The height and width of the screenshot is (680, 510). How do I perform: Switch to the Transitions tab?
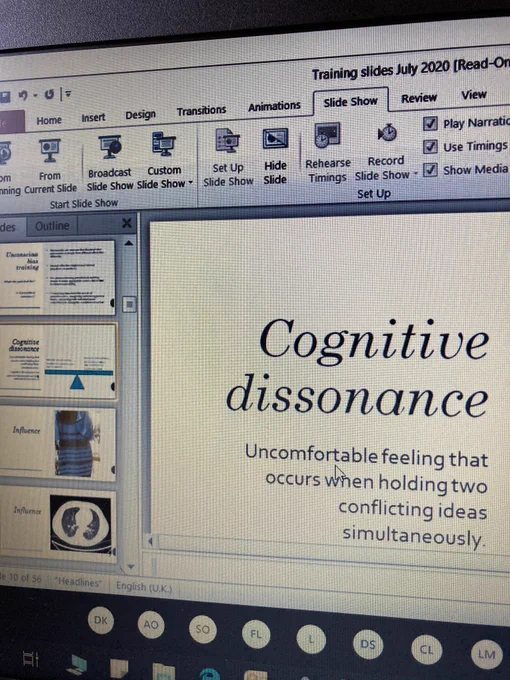201,111
